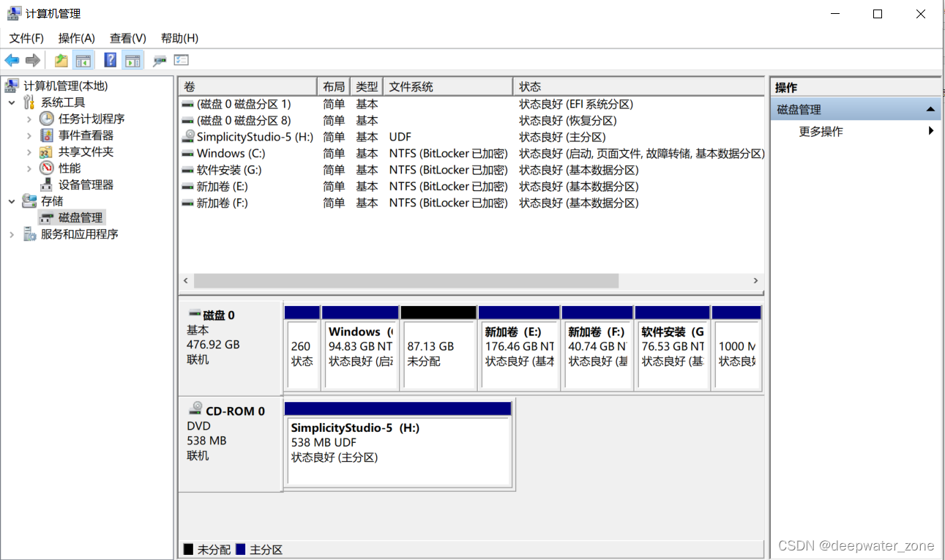Select the 1000 MB recovery partition block
The width and height of the screenshot is (945, 560).
tap(737, 348)
